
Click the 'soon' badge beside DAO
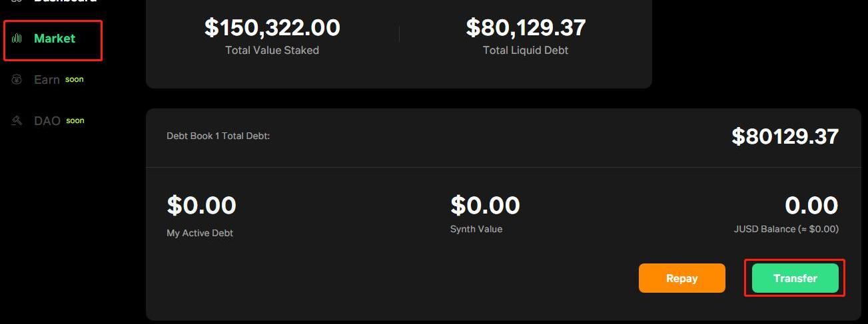[75, 120]
